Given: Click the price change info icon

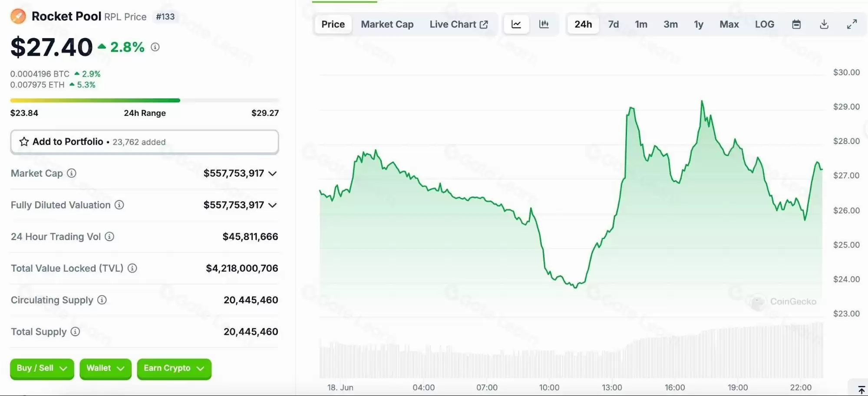Looking at the screenshot, I should 155,47.
